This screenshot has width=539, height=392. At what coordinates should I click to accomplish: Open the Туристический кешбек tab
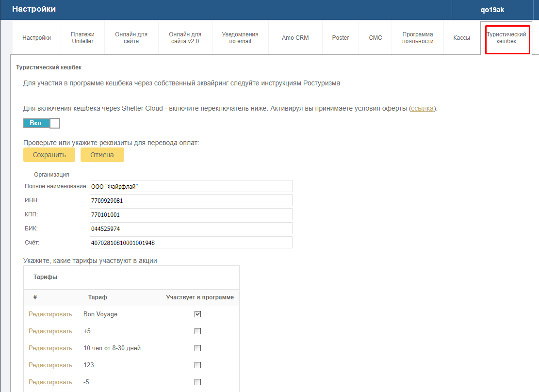click(506, 38)
